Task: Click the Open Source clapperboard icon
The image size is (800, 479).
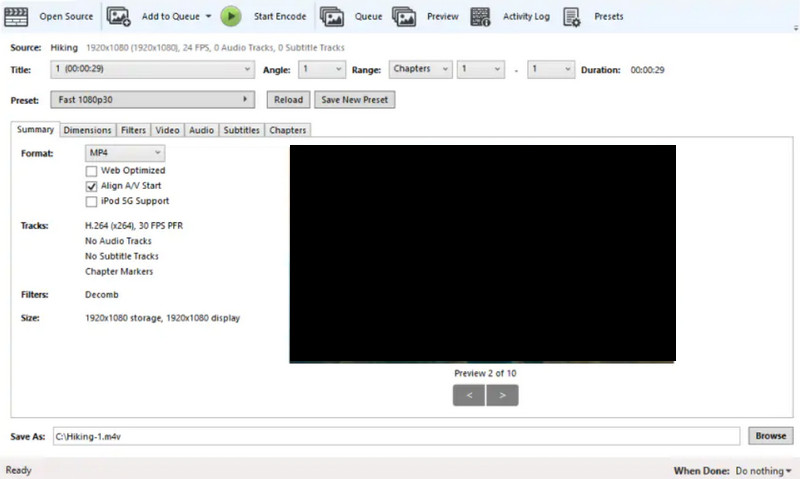Action: click(x=17, y=16)
